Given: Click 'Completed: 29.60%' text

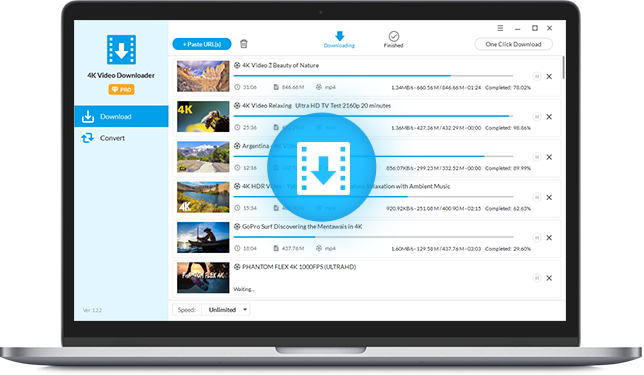Looking at the screenshot, I should click(x=508, y=248).
